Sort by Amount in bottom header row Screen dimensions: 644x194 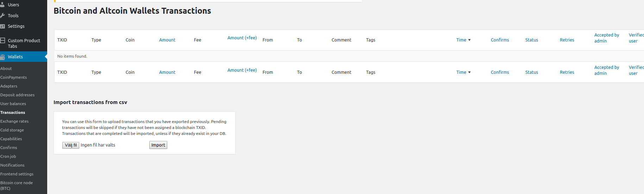pos(167,72)
